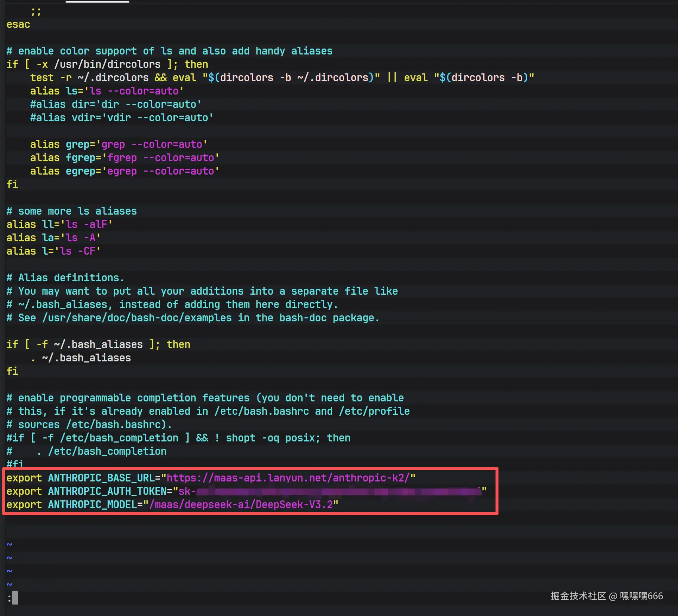Click the comment 'some more ls aliases'
The width and height of the screenshot is (678, 616).
coord(72,211)
